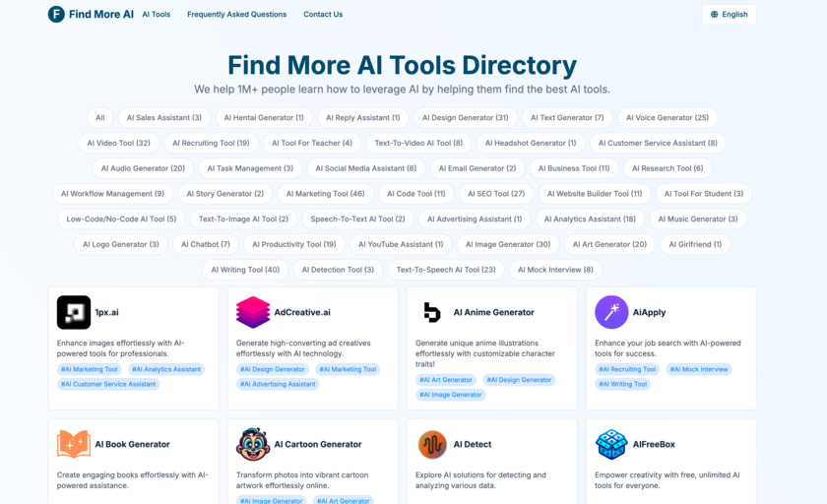827x504 pixels.
Task: Filter by AI Social Media Assistant (6)
Action: [366, 168]
